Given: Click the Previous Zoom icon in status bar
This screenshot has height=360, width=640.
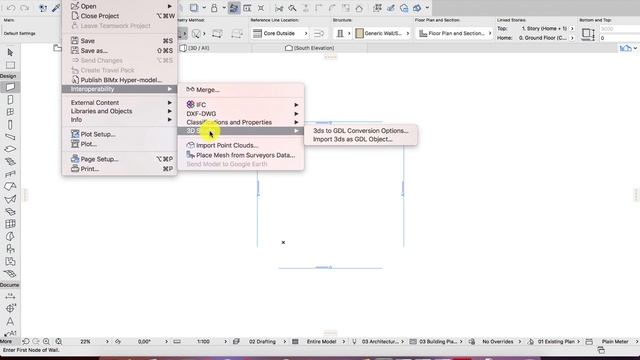Looking at the screenshot, I should point(26,341).
